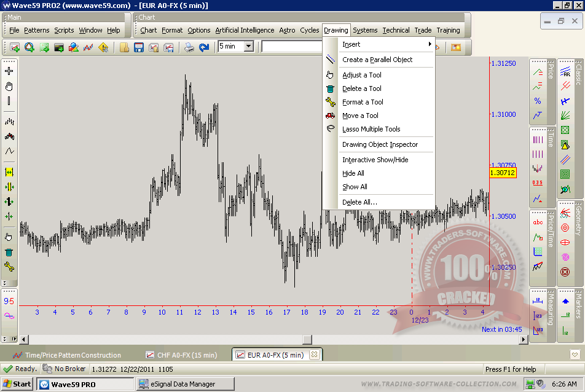585x392 pixels.
Task: Choose Delete All... from Drawing menu
Action: (x=359, y=202)
